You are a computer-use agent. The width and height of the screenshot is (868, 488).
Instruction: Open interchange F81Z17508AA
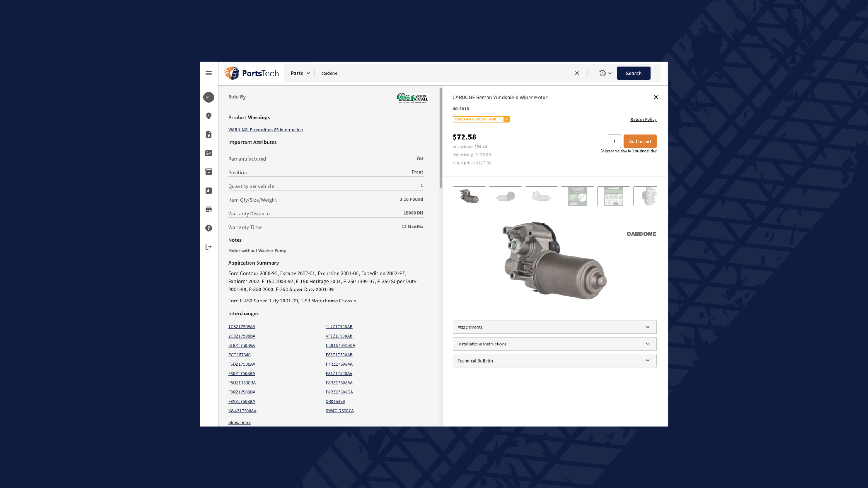(339, 373)
